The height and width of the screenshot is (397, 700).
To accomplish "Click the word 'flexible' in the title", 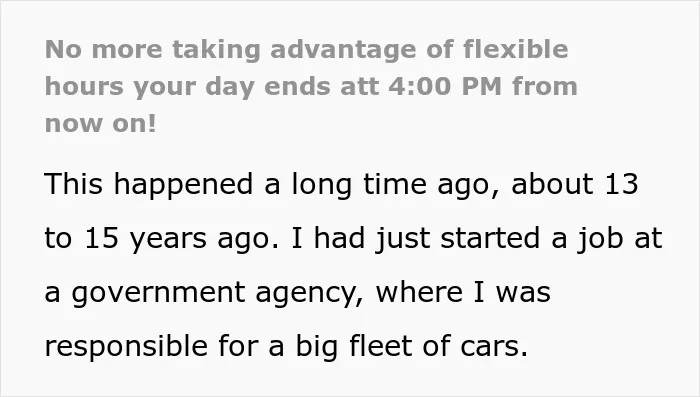I will click(x=515, y=49).
